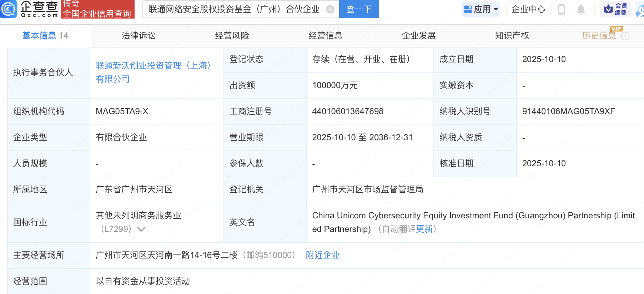
Task: Switch to the 法律诉讼 tab
Action: click(139, 36)
